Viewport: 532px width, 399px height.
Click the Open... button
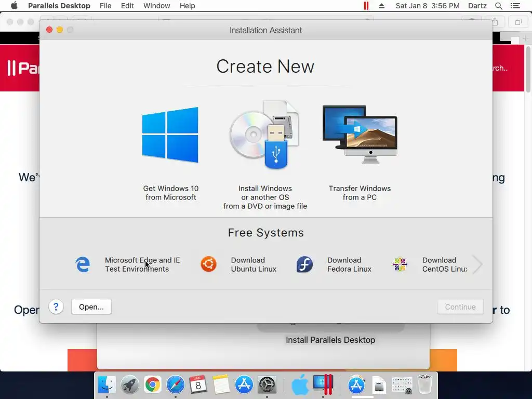(91, 307)
